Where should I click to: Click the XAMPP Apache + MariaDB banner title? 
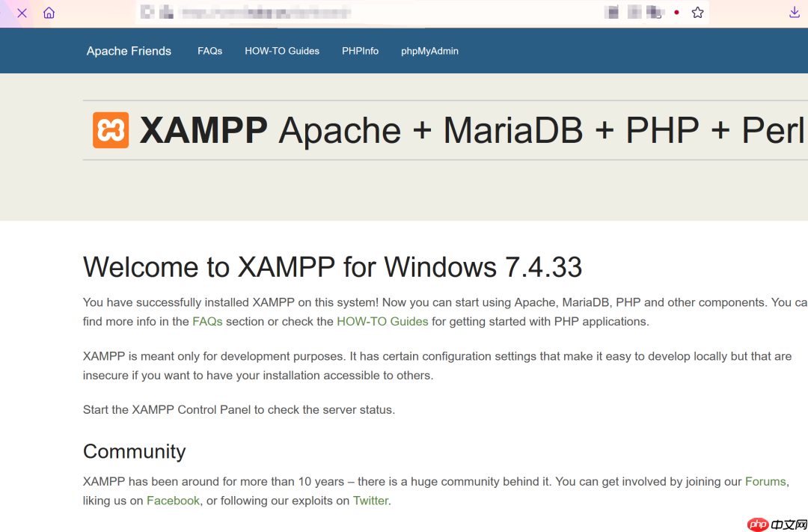point(471,130)
